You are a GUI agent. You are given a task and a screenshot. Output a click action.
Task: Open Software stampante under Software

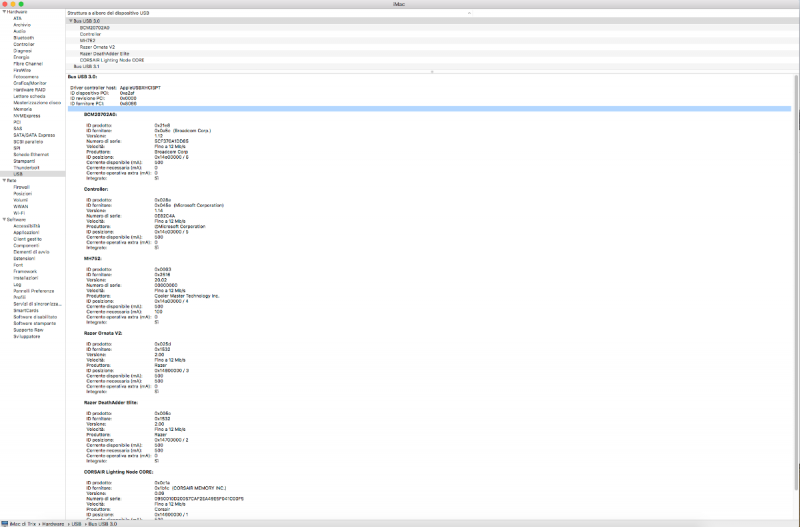point(35,323)
